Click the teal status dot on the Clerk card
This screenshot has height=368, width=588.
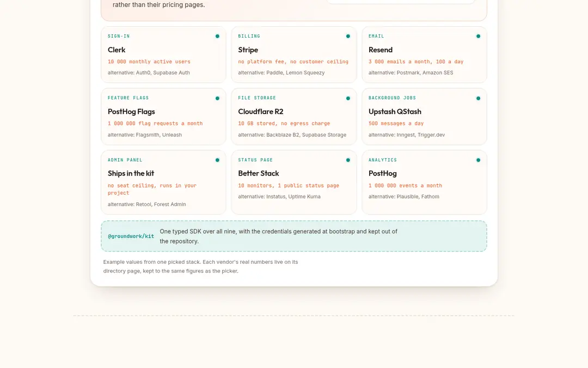pyautogui.click(x=217, y=37)
